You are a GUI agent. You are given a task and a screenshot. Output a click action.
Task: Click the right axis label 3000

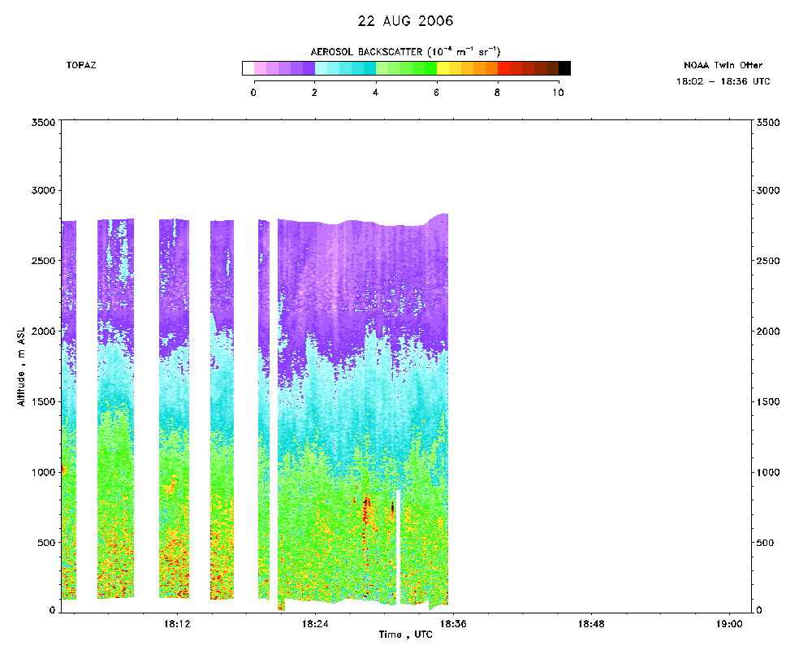[x=768, y=190]
